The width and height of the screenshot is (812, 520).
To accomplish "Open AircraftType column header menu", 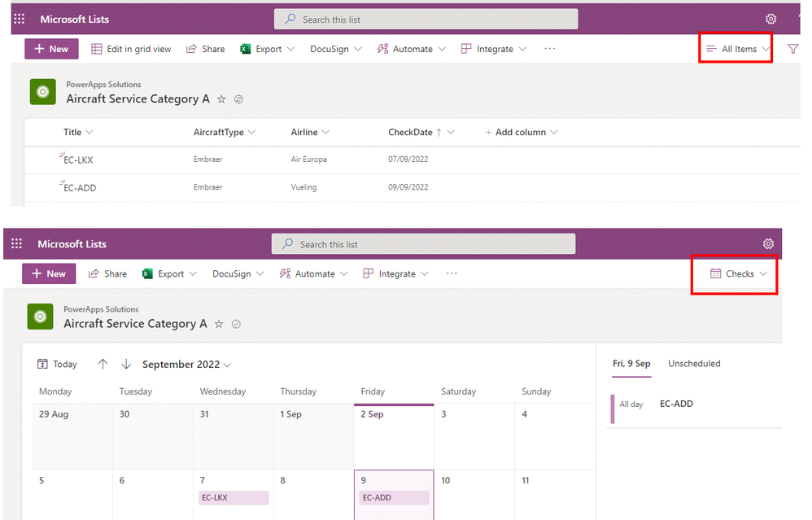I will [225, 132].
